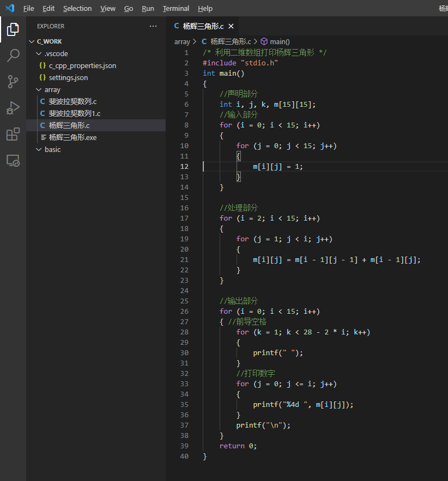Click the Pascal recurrence assignment on line 21
Screen dimensions: 448x481
[x=337, y=260]
